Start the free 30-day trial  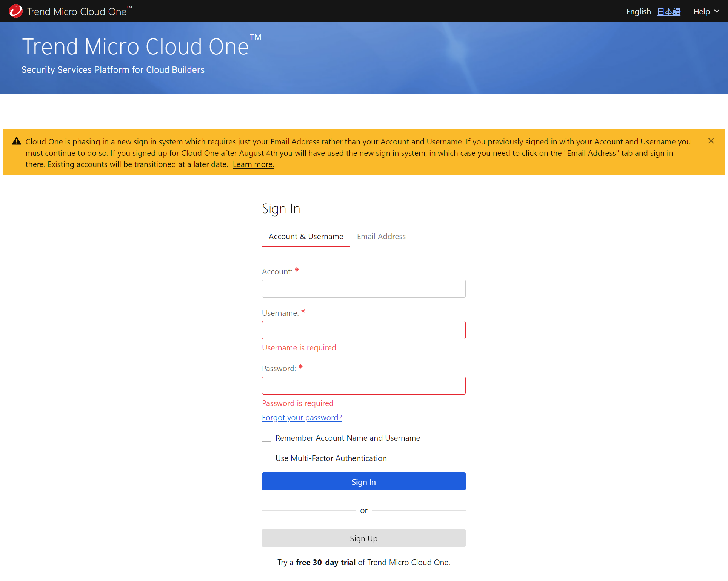(x=325, y=562)
